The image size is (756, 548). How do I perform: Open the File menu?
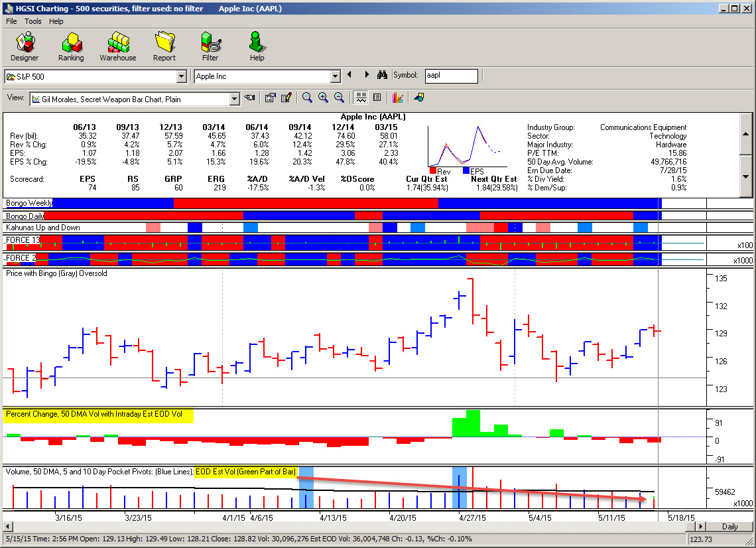click(x=11, y=21)
